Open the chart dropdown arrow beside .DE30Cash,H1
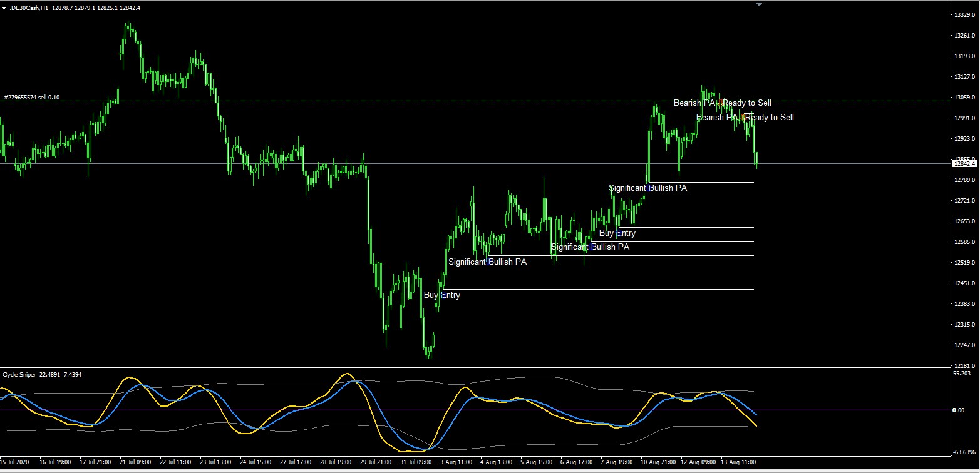Image resolution: width=980 pixels, height=473 pixels. pos(4,8)
